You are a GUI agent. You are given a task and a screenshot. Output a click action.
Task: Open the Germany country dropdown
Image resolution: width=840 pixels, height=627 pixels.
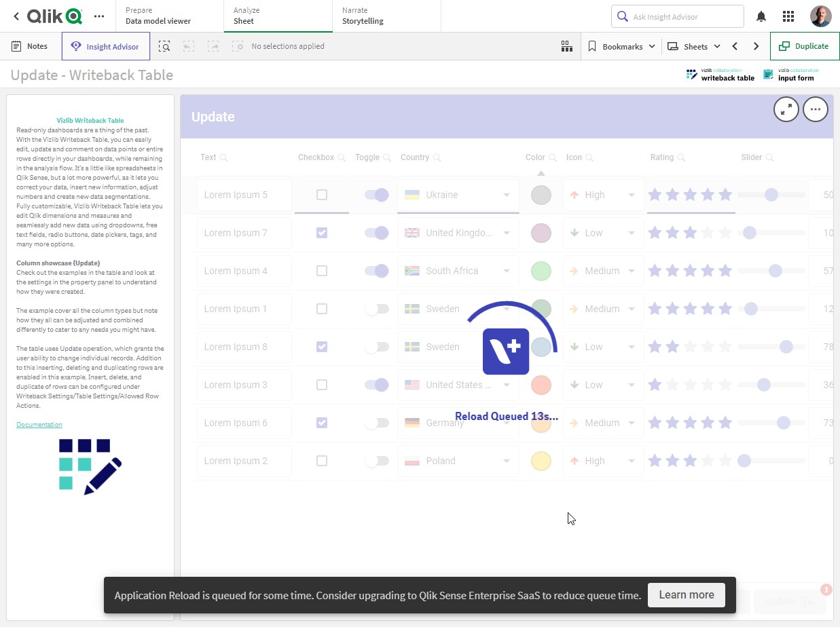[458, 423]
